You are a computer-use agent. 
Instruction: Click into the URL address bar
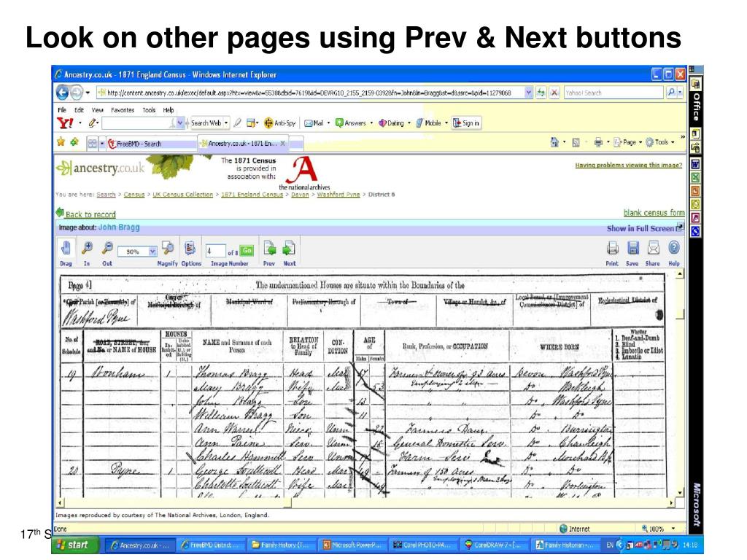pyautogui.click(x=309, y=93)
